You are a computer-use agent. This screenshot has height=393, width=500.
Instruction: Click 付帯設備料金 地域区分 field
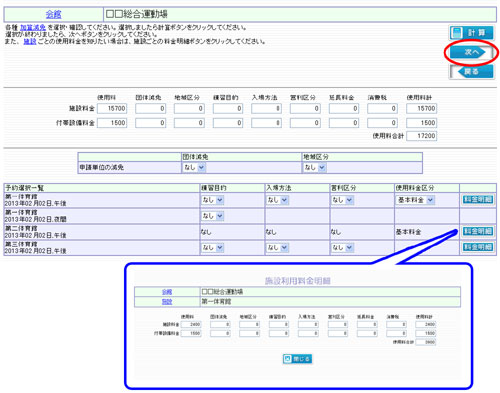coord(189,123)
